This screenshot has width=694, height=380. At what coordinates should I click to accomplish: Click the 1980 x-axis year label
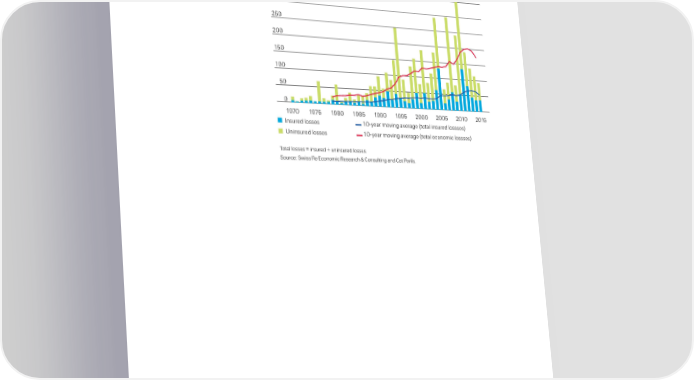(337, 113)
